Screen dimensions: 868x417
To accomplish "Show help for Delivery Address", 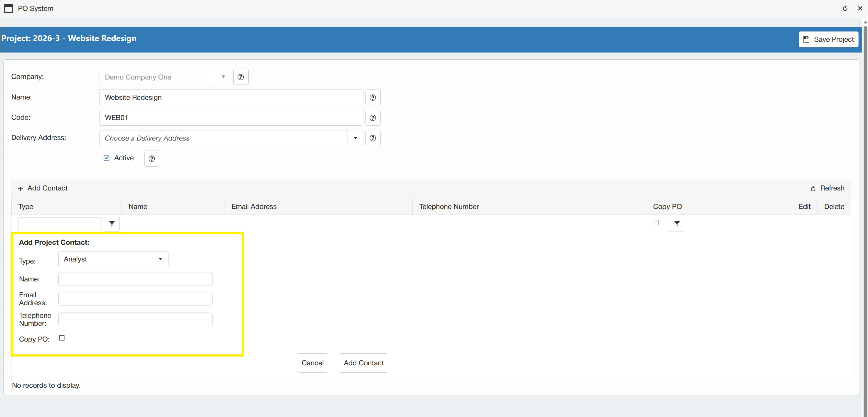I will tap(373, 138).
